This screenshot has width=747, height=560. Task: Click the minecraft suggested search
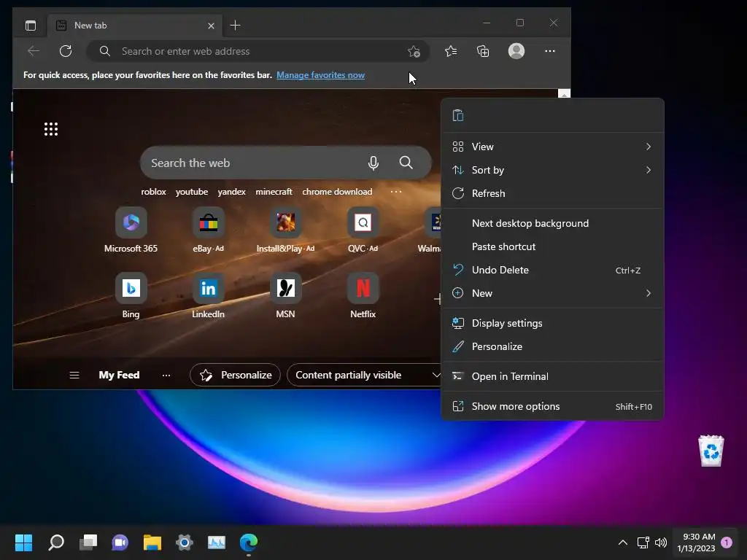274,192
